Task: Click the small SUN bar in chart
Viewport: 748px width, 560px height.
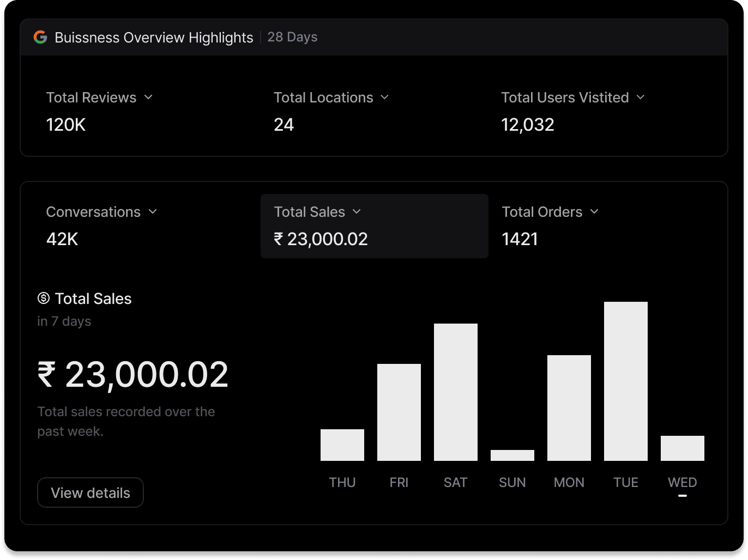Action: pyautogui.click(x=512, y=455)
